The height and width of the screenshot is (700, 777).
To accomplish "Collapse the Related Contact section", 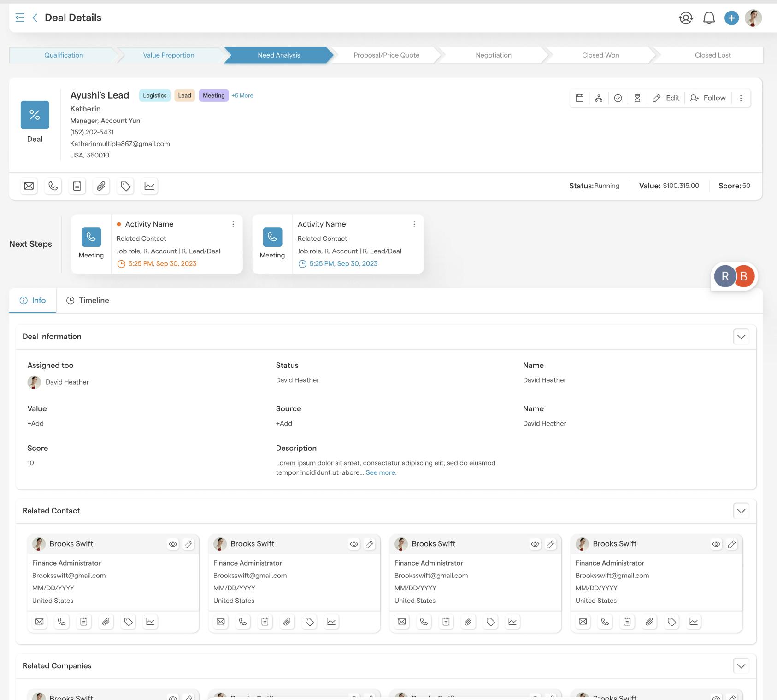I will tap(741, 511).
